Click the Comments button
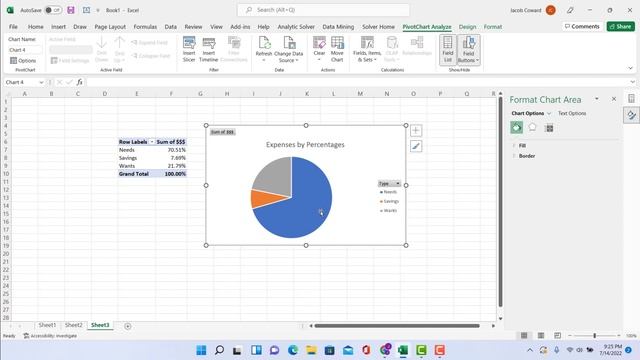The height and width of the screenshot is (360, 640). [x=582, y=27]
